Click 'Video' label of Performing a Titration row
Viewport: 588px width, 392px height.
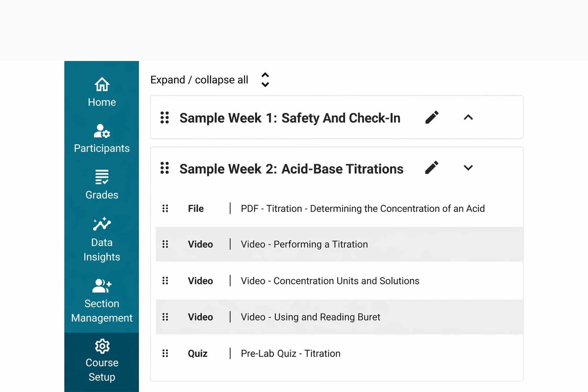pyautogui.click(x=200, y=244)
